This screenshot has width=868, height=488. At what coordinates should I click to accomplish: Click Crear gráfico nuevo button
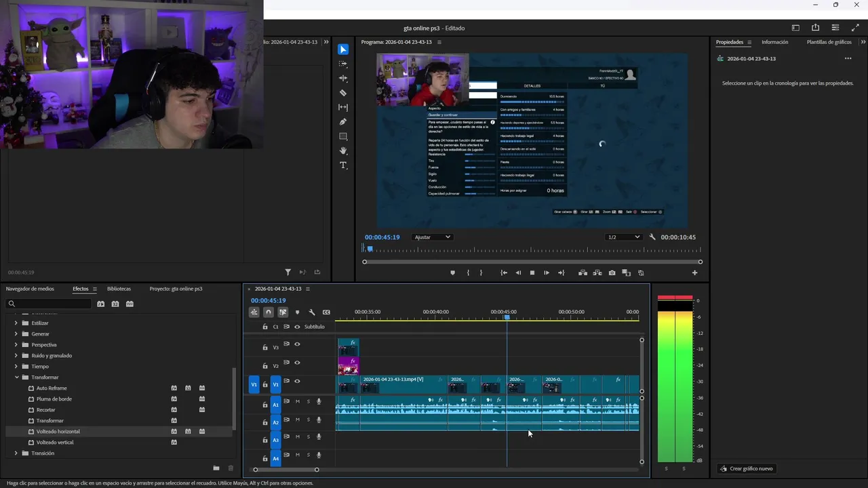pos(746,468)
